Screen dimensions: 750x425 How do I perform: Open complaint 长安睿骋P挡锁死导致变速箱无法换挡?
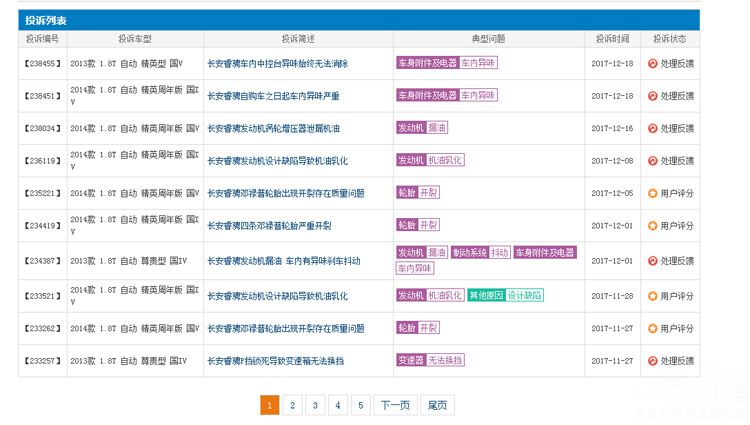pyautogui.click(x=276, y=361)
